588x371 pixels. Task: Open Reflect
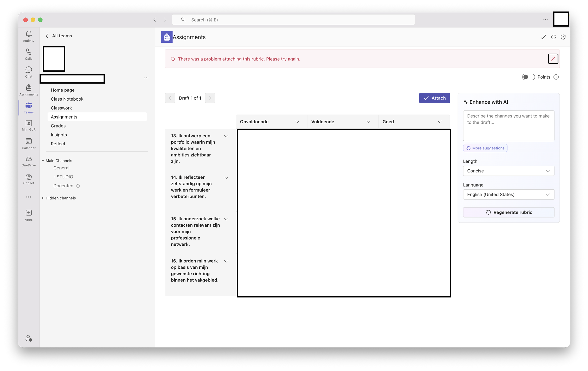(58, 144)
